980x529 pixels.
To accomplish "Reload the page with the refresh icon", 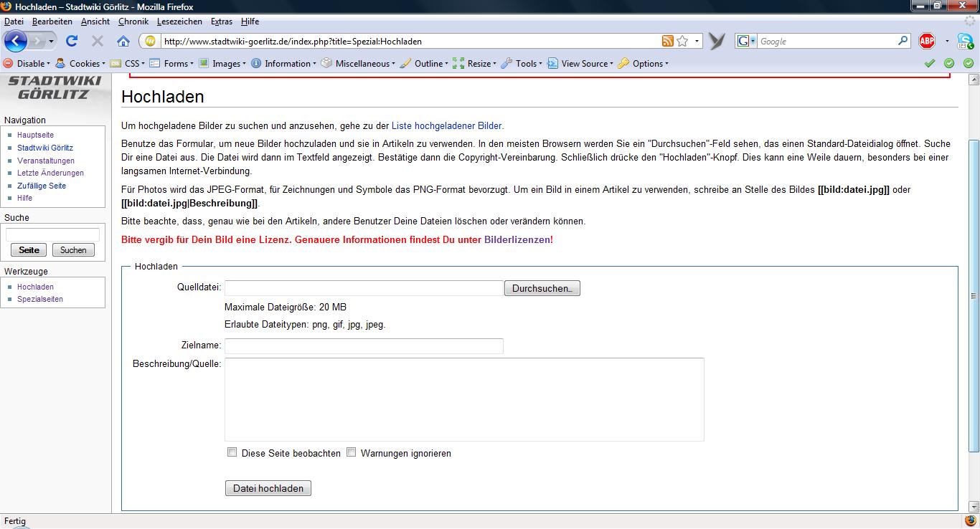I will tap(72, 42).
